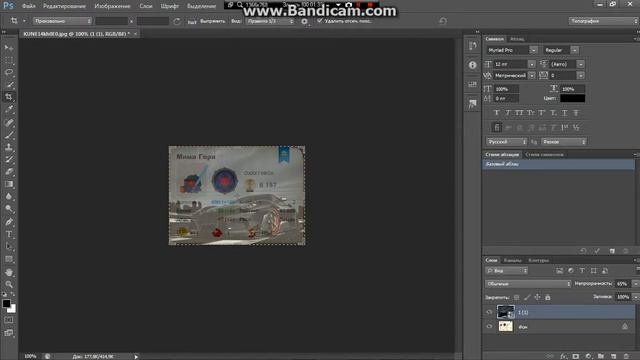Open the leading (Авто) dropdown
The width and height of the screenshot is (640, 360).
[580, 64]
